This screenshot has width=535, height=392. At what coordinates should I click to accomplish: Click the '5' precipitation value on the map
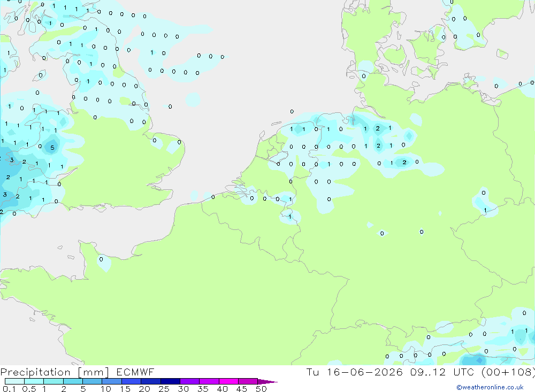[x=52, y=148]
